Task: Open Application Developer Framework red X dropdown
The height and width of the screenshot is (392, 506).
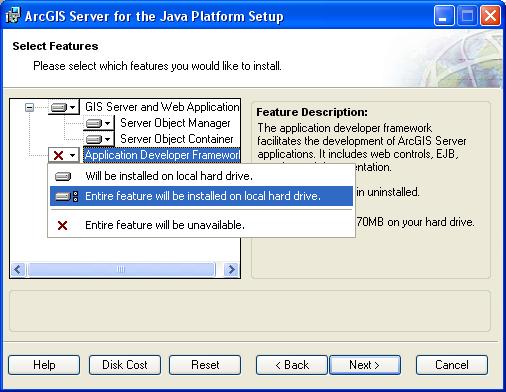Action: 64,155
